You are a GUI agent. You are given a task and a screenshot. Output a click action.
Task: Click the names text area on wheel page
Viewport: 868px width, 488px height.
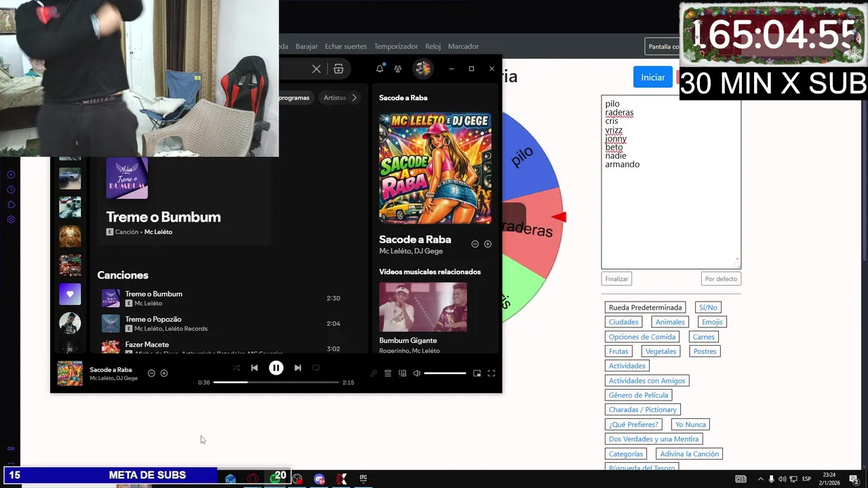671,182
